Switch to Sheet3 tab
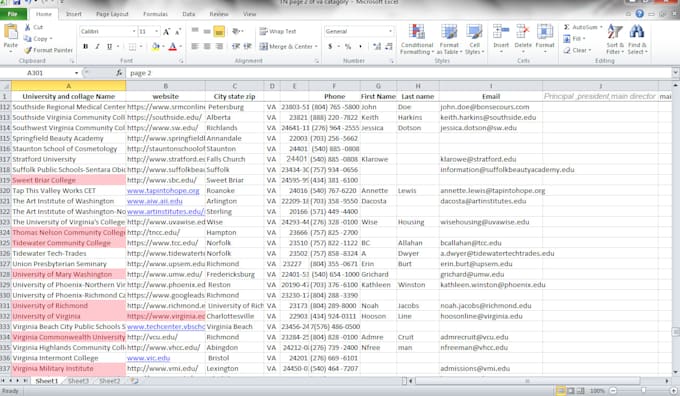This screenshot has height=396, width=680. pyautogui.click(x=78, y=381)
